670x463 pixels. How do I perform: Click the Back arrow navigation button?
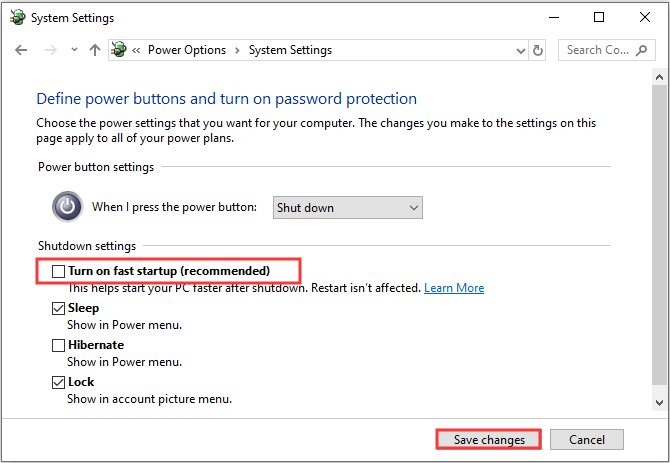point(21,50)
